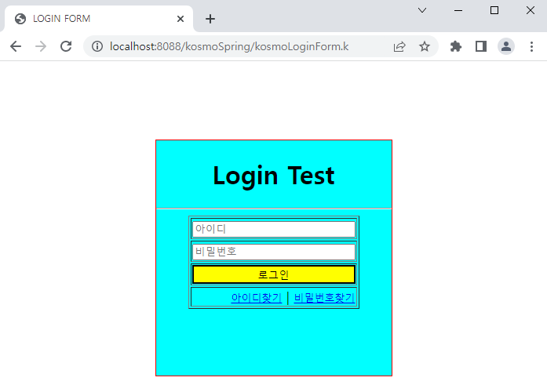The height and width of the screenshot is (392, 547).
Task: Bookmark this page with the star icon
Action: tap(425, 46)
